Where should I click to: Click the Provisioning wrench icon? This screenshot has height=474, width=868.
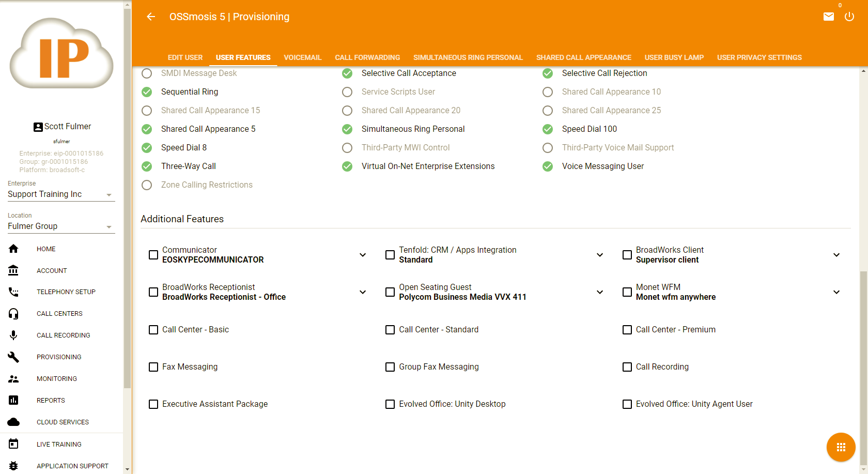(x=13, y=357)
